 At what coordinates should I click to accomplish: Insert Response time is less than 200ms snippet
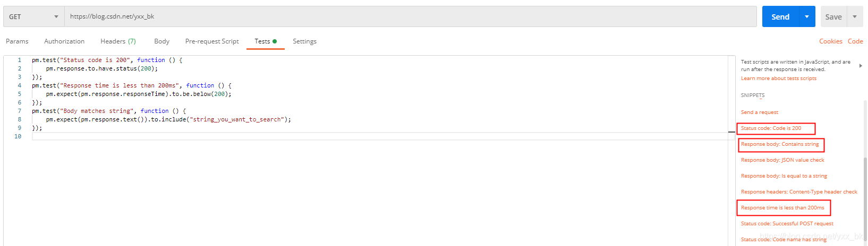tap(782, 208)
